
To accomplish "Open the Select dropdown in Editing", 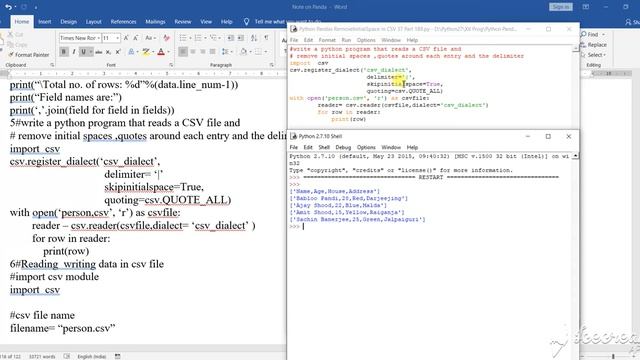I will pos(596,55).
